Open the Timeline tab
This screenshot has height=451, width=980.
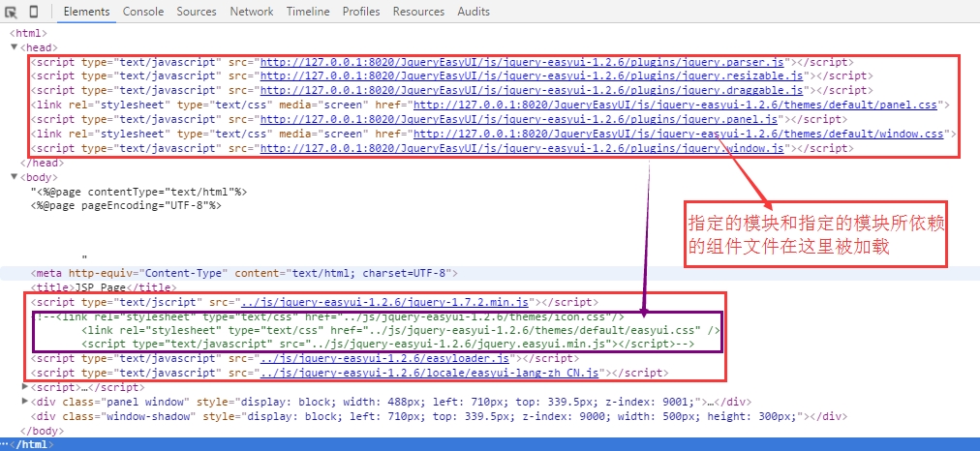coord(308,12)
